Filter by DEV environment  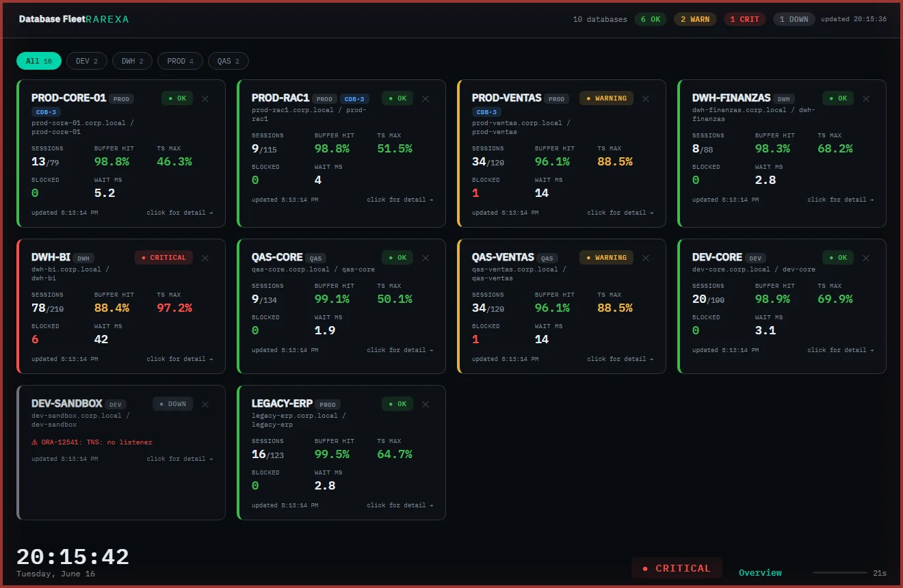[x=87, y=61]
